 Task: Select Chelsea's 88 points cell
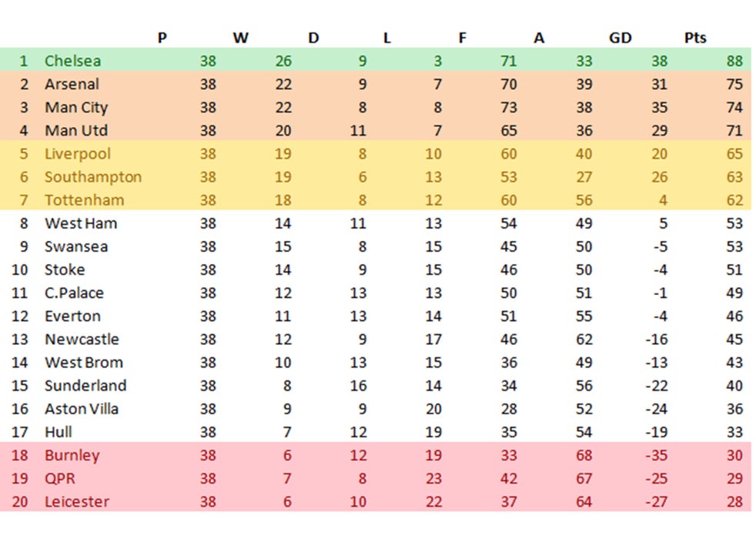734,61
